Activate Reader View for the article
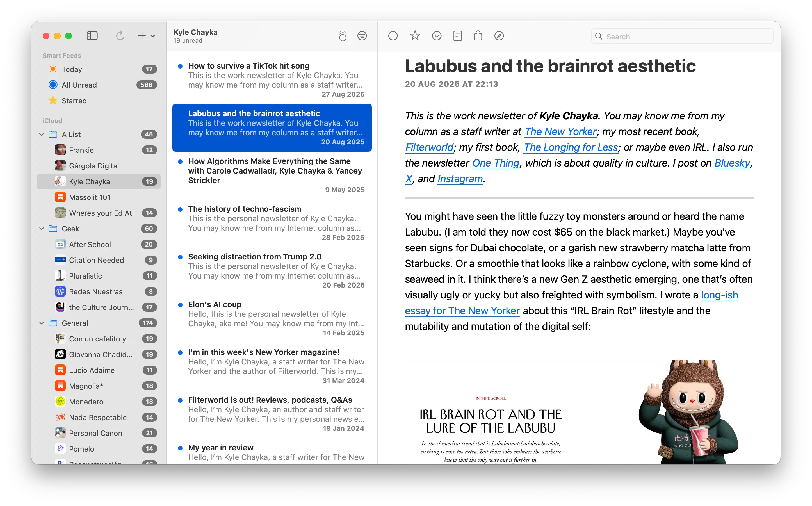Image resolution: width=812 pixels, height=506 pixels. coord(457,36)
